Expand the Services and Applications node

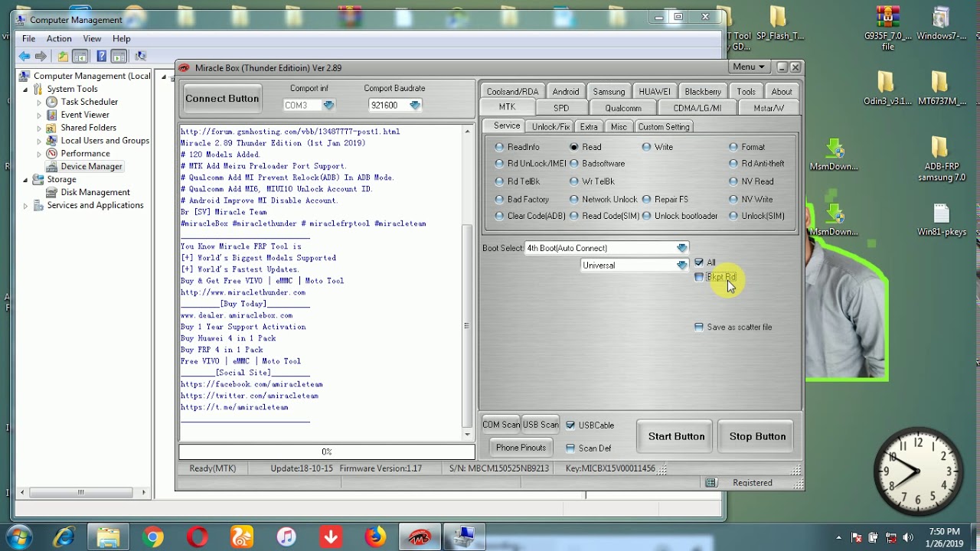[x=25, y=205]
